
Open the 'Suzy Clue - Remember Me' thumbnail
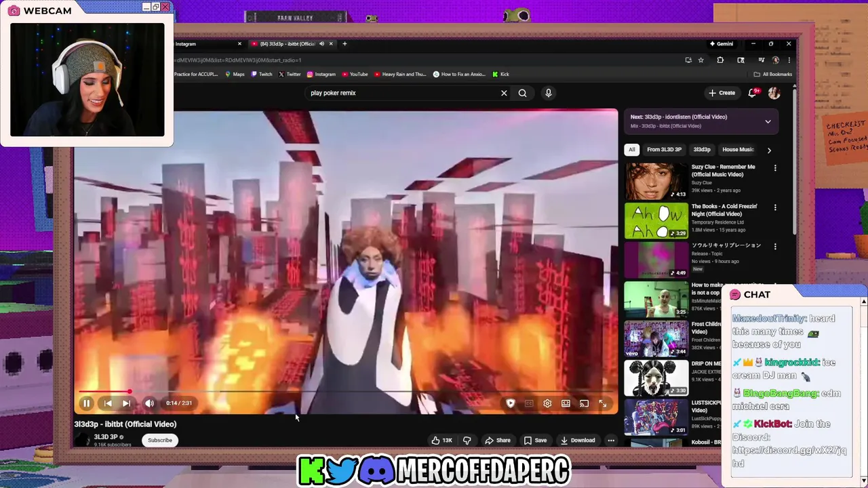tap(656, 180)
